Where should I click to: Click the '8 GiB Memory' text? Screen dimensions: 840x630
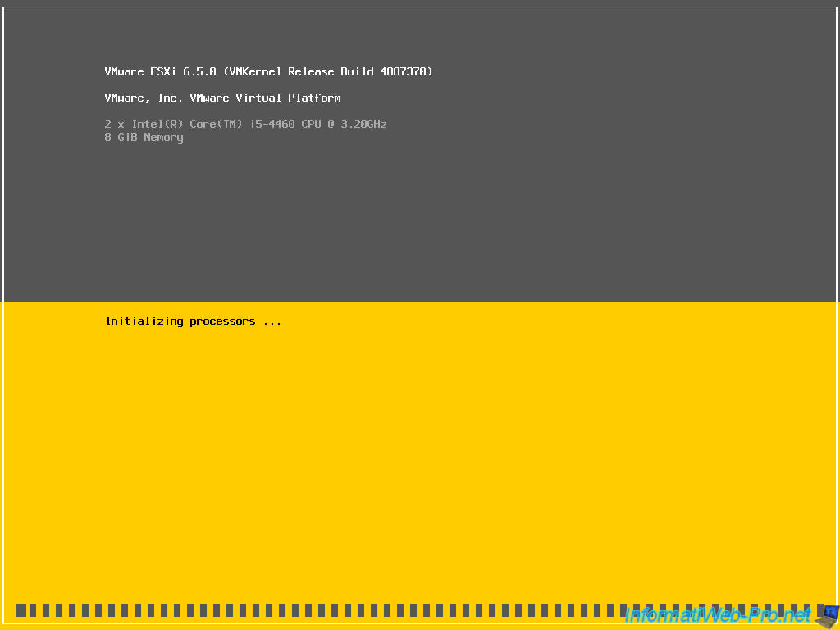coord(144,137)
